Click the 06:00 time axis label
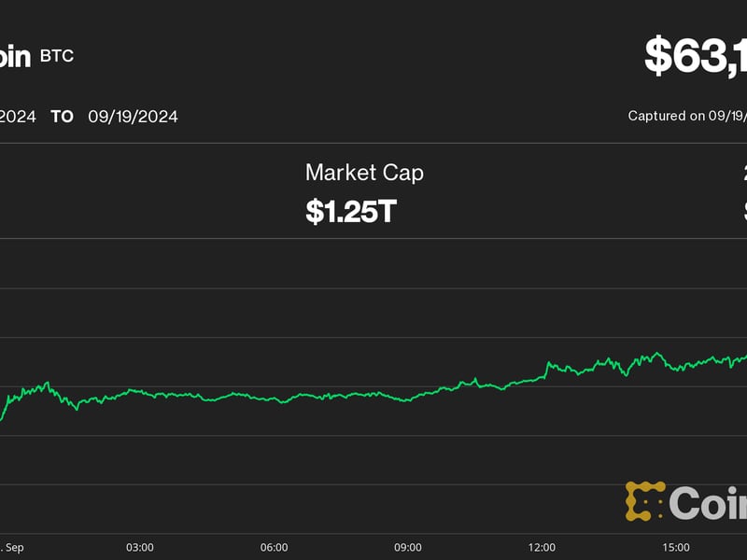747x560 pixels. 275,547
